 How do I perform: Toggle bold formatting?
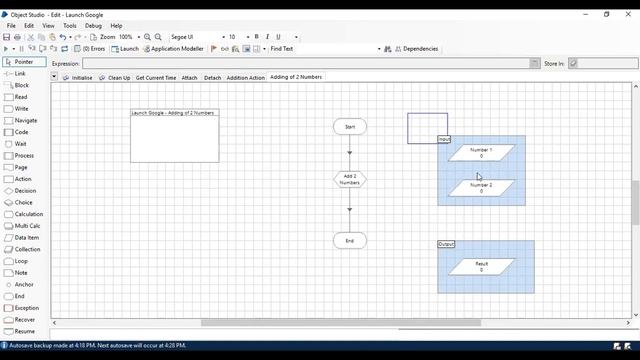[x=257, y=37]
